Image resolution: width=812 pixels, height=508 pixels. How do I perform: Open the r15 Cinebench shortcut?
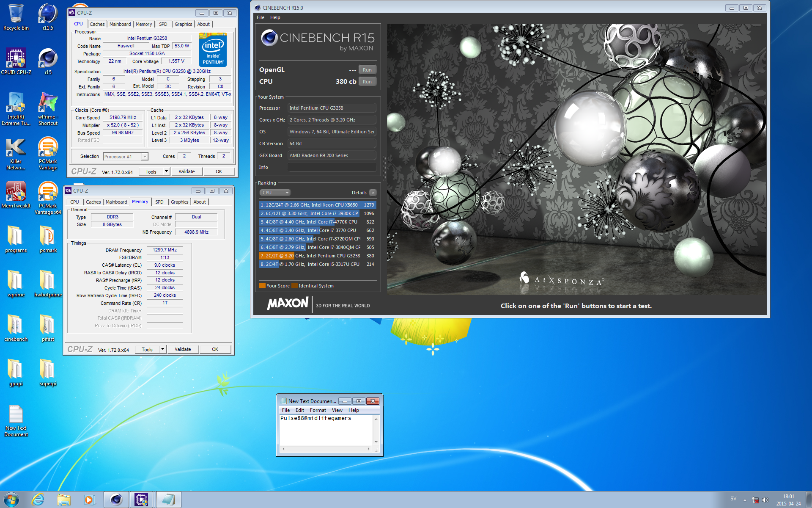[48, 61]
